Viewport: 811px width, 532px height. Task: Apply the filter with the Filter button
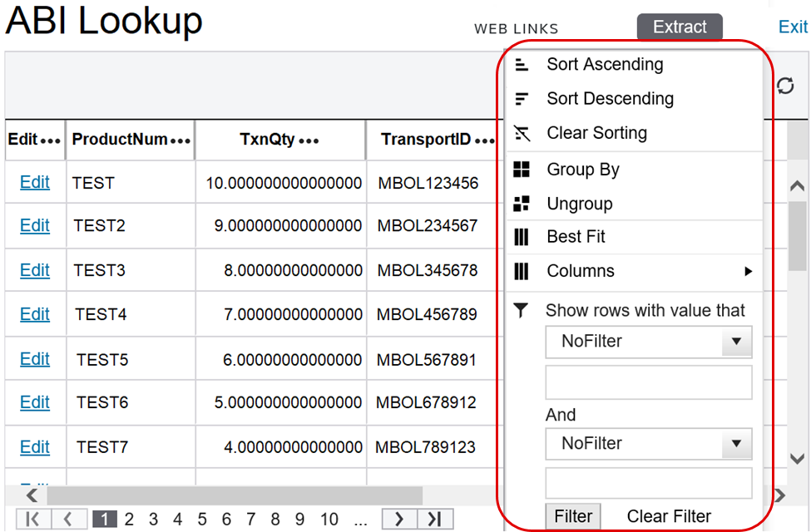click(573, 516)
